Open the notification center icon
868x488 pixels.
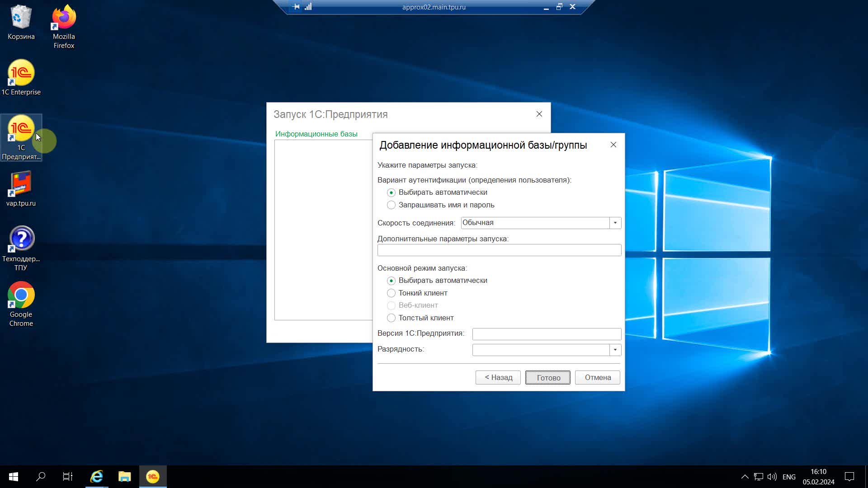849,477
